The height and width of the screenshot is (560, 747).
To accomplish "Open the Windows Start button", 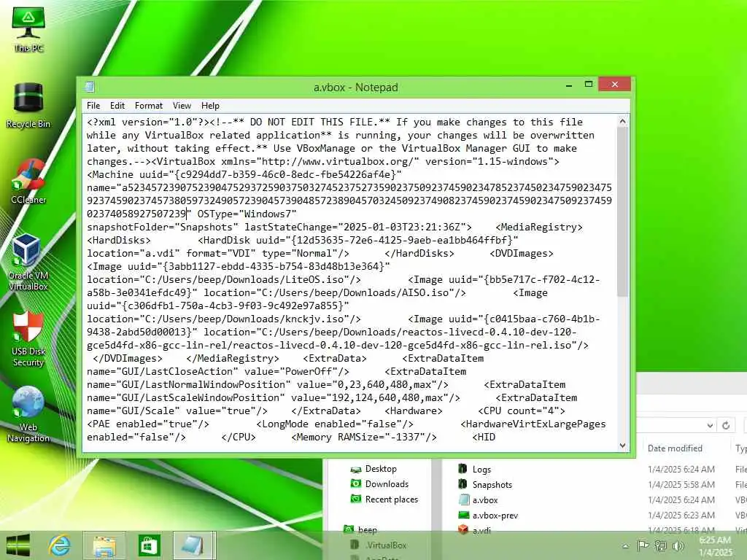I will pos(18,545).
